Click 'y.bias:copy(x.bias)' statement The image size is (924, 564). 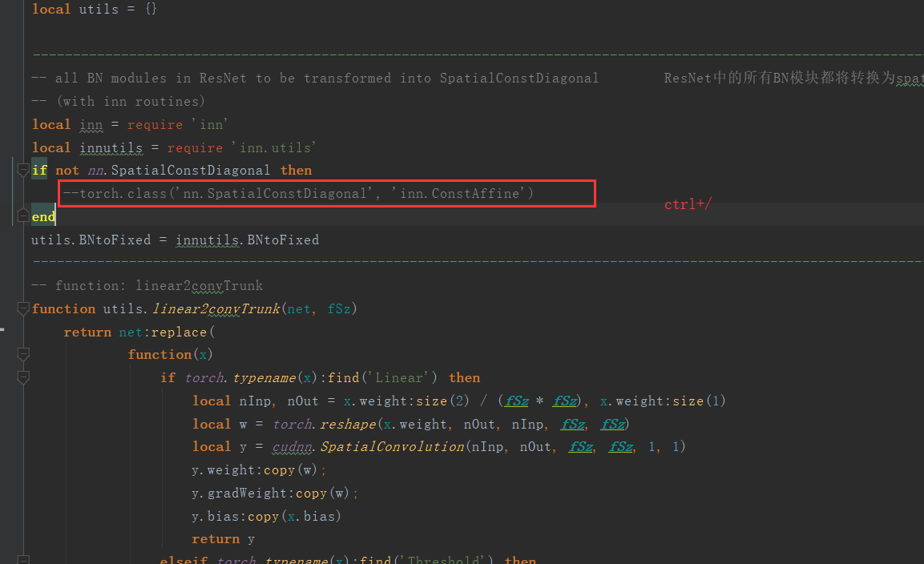click(266, 516)
